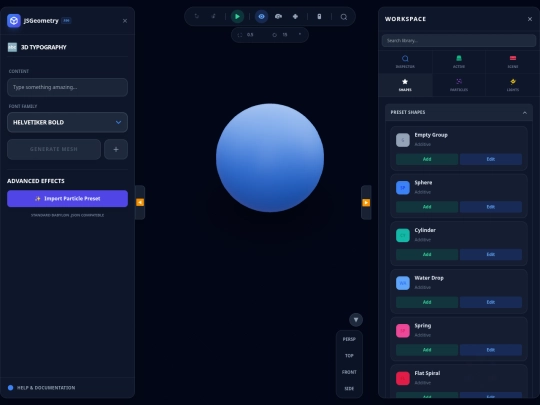This screenshot has height=405, width=540.
Task: Edit the Water Drop preset
Action: coord(491,302)
